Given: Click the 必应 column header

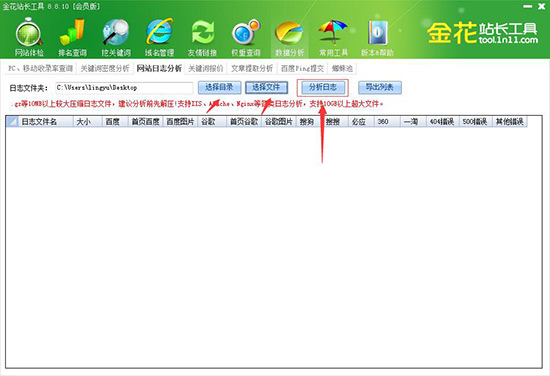Looking at the screenshot, I should [x=361, y=122].
